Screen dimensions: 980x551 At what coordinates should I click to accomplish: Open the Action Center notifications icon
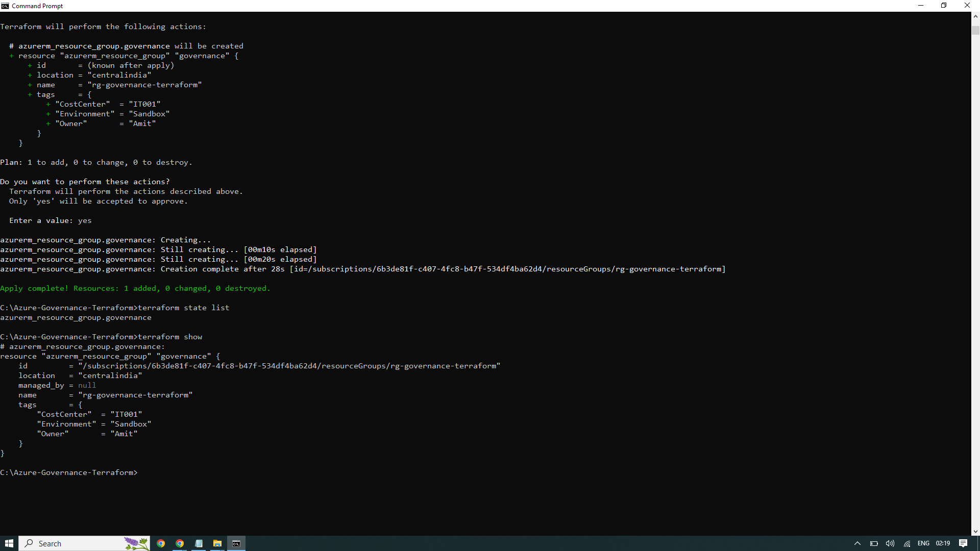click(x=963, y=543)
